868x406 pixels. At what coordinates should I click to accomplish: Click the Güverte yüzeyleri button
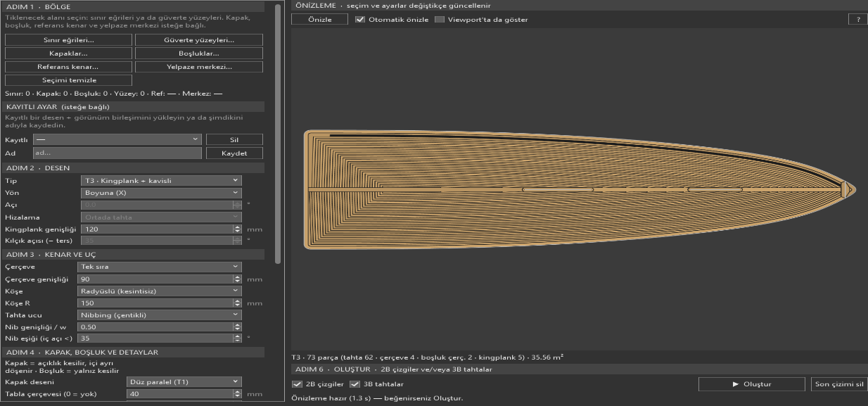[199, 40]
